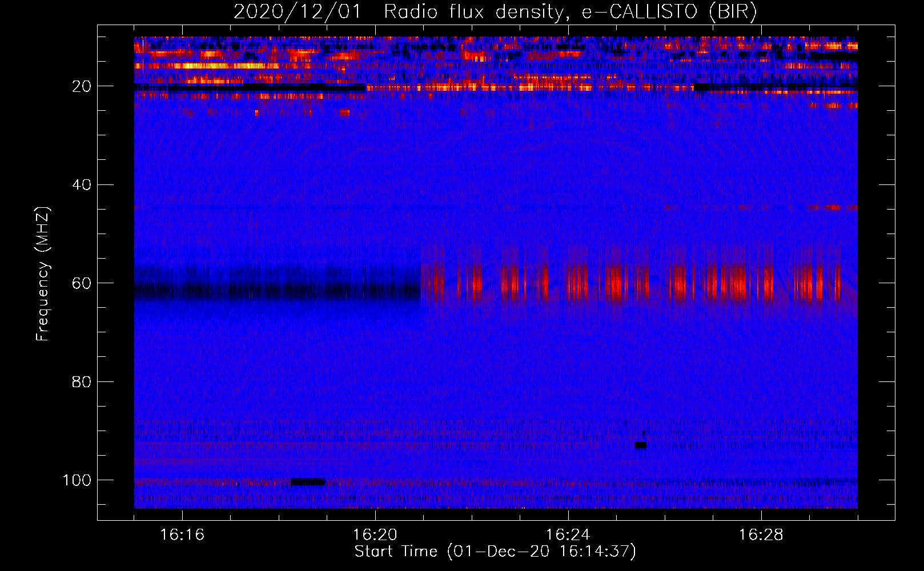Click the 60 MHz frequency tick label

point(82,283)
